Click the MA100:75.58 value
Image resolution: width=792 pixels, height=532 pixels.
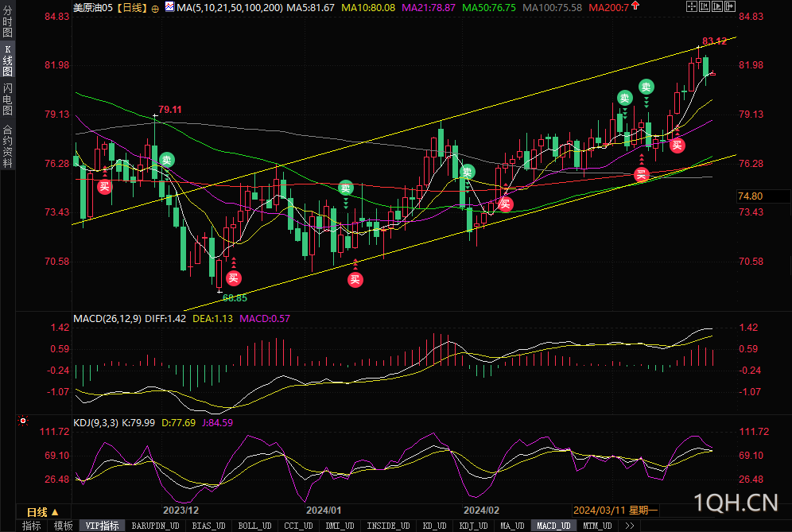click(x=552, y=8)
